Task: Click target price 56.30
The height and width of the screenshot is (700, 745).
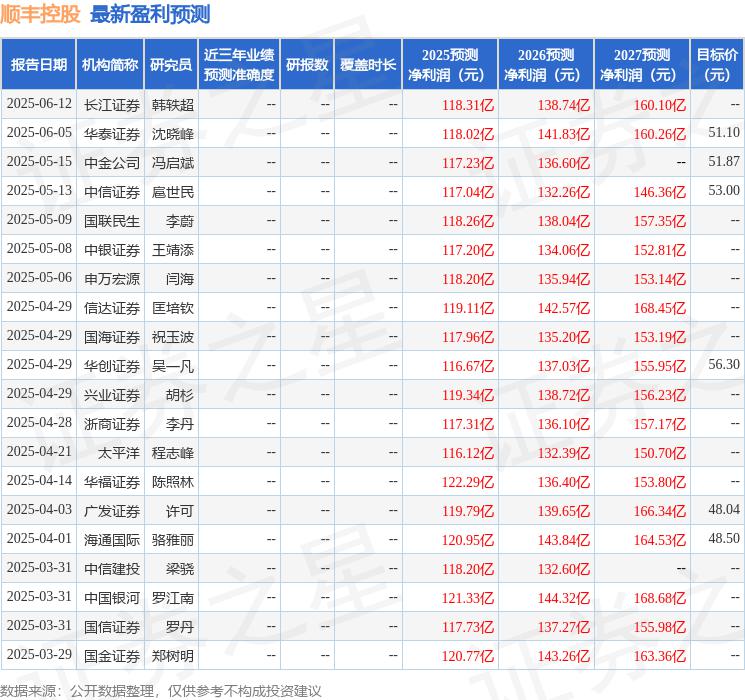Action: coord(724,364)
